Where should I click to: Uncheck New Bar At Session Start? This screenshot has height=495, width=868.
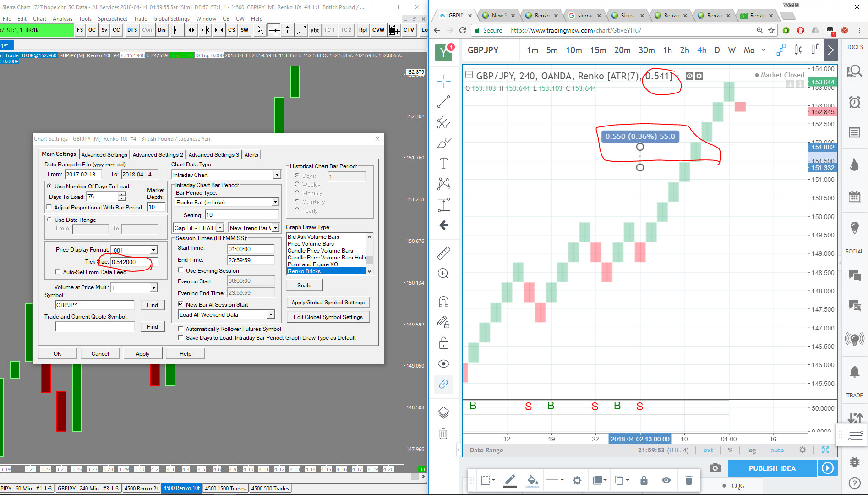tap(180, 304)
